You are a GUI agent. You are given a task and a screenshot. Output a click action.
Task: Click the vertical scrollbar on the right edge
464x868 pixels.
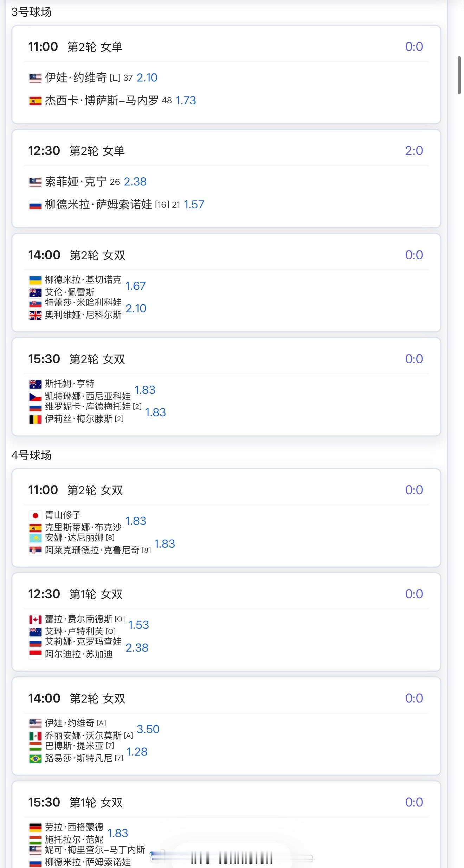coord(459,75)
